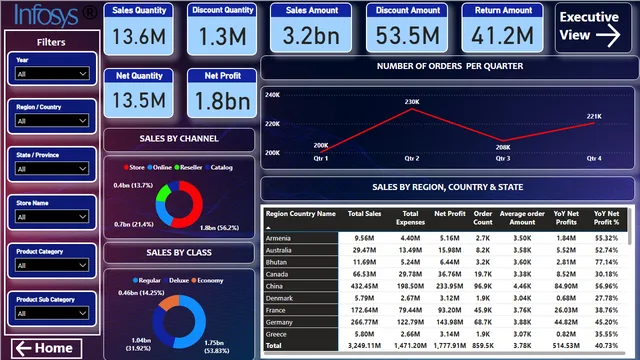
Task: Select the Denmark row
Action: click(x=445, y=298)
